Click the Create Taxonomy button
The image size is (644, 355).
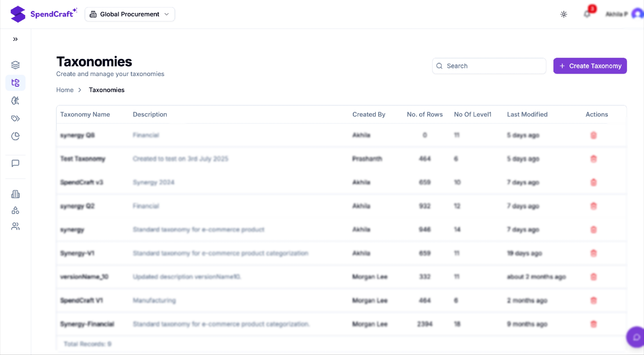pos(590,66)
